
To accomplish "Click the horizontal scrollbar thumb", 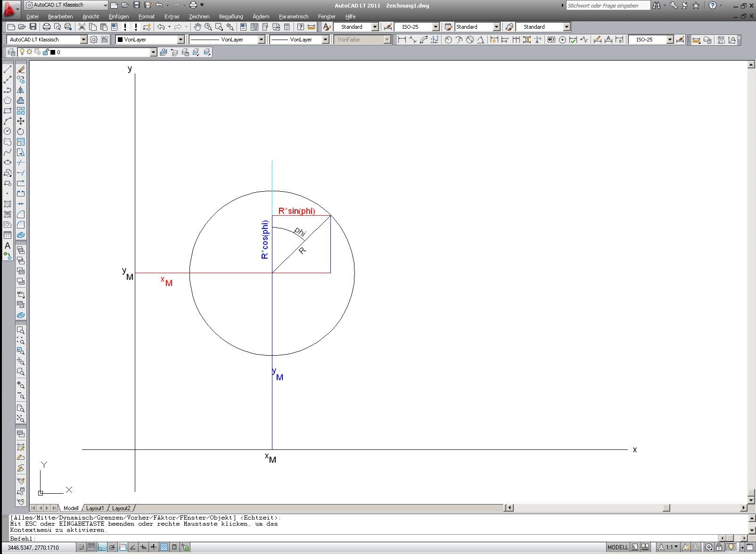I will 666,508.
